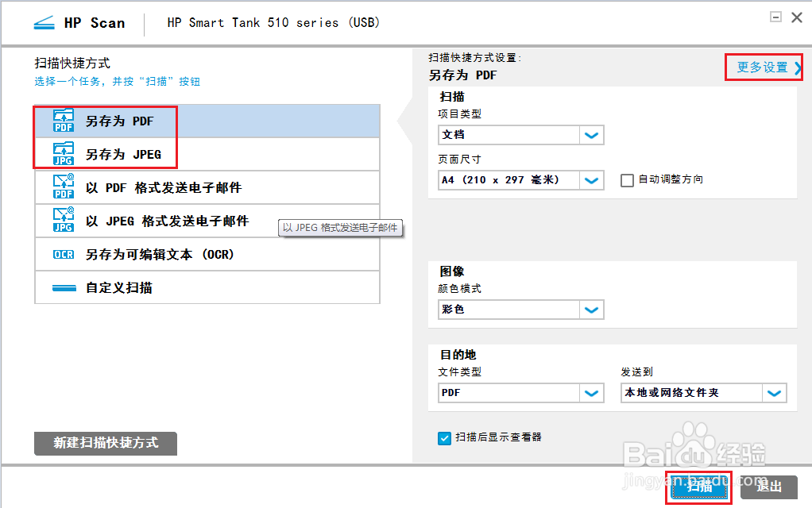This screenshot has height=508, width=812.
Task: Click the 新建扫描快捷方式 button
Action: point(106,444)
